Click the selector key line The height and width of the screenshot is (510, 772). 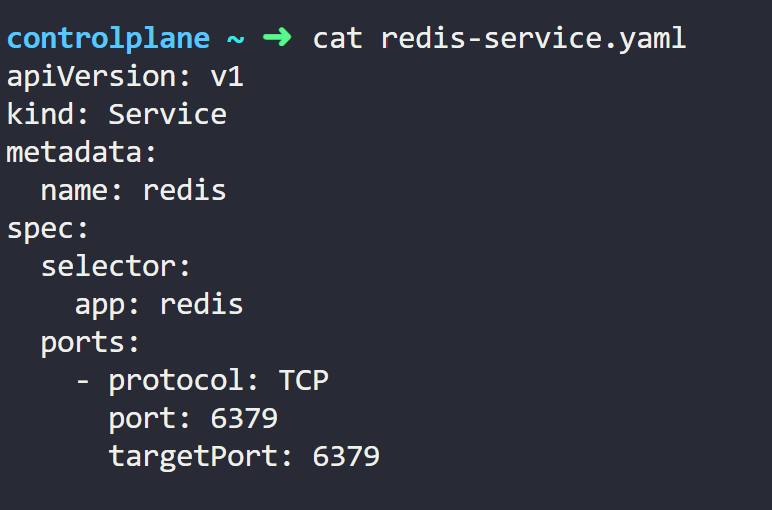point(115,266)
